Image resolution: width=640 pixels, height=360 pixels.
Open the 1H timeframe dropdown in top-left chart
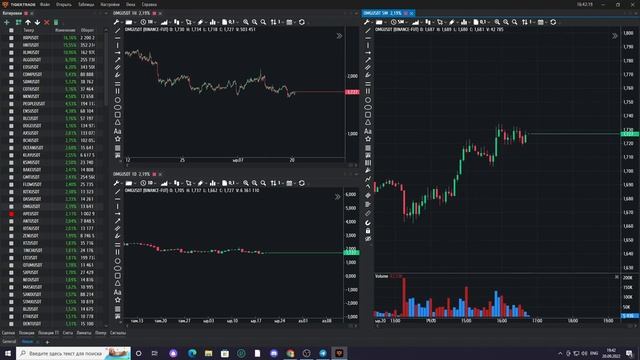pyautogui.click(x=149, y=22)
